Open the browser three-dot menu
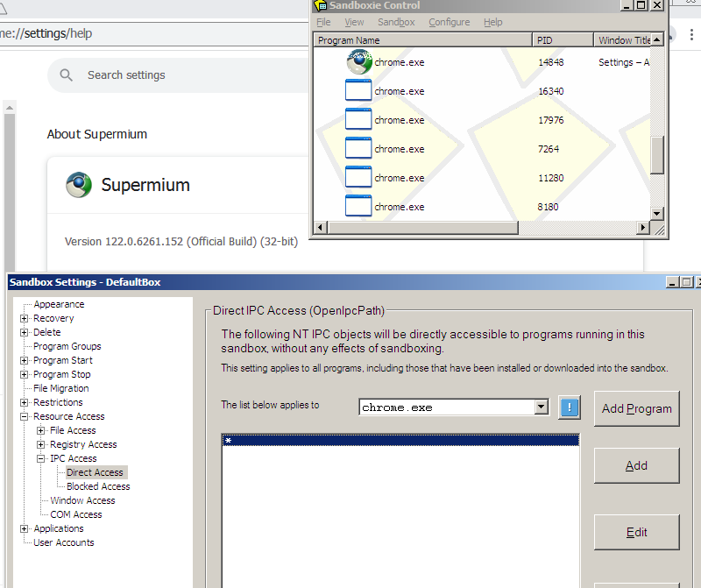 coord(691,34)
